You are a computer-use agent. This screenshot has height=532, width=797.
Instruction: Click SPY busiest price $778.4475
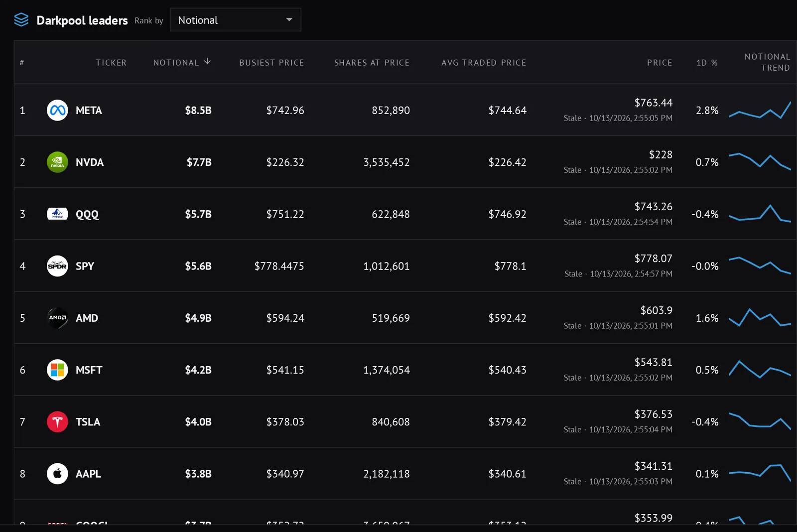point(279,266)
